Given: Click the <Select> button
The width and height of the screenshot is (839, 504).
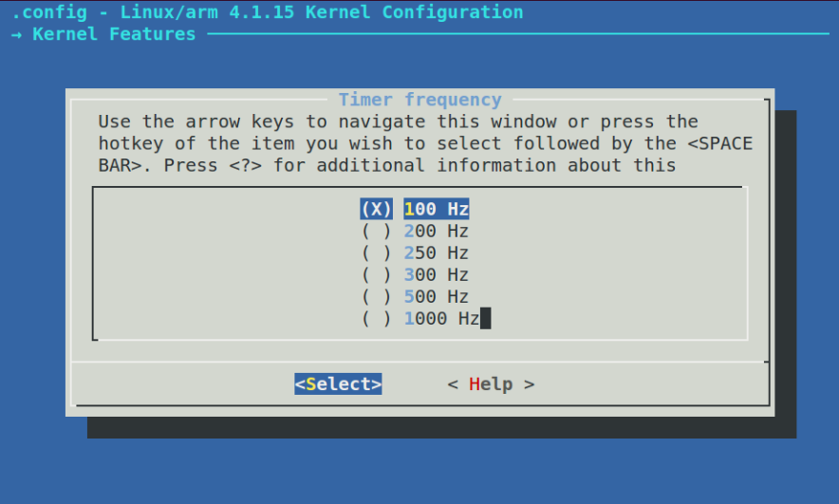Looking at the screenshot, I should coord(338,384).
